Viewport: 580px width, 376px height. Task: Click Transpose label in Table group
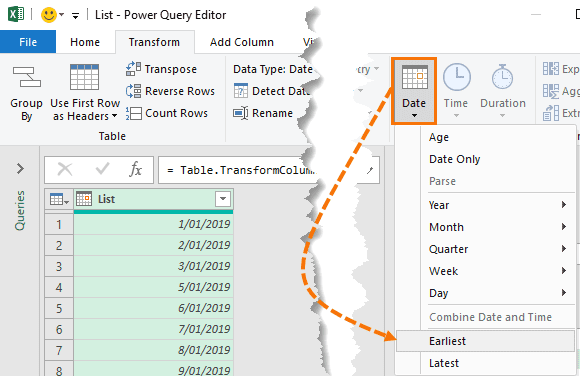(x=171, y=69)
